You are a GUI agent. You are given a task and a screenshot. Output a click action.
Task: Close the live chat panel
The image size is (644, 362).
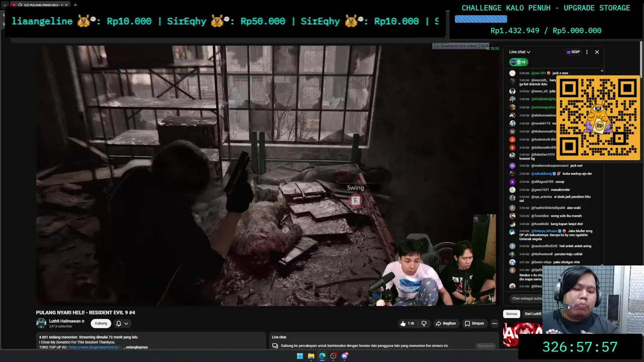(597, 52)
